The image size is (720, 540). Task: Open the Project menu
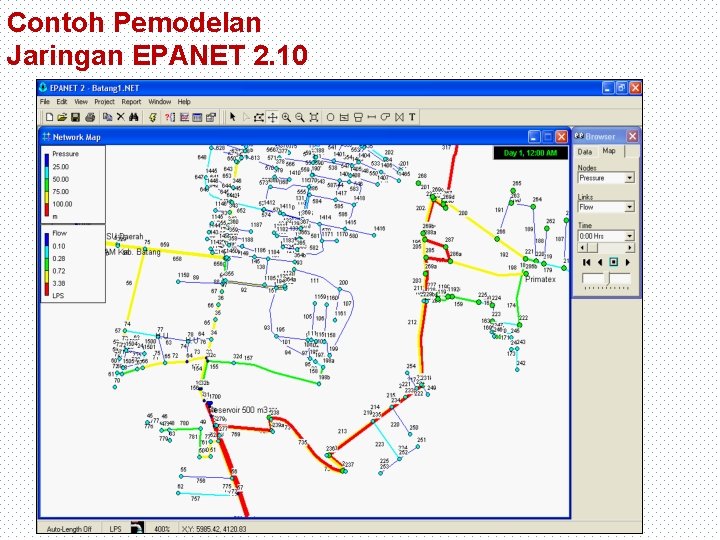105,101
